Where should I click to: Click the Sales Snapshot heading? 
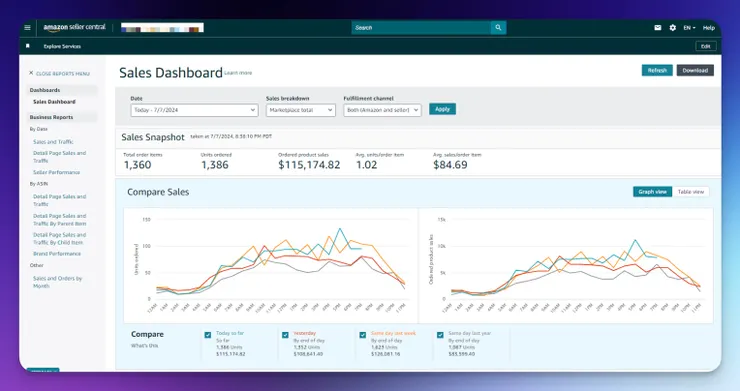click(x=153, y=137)
